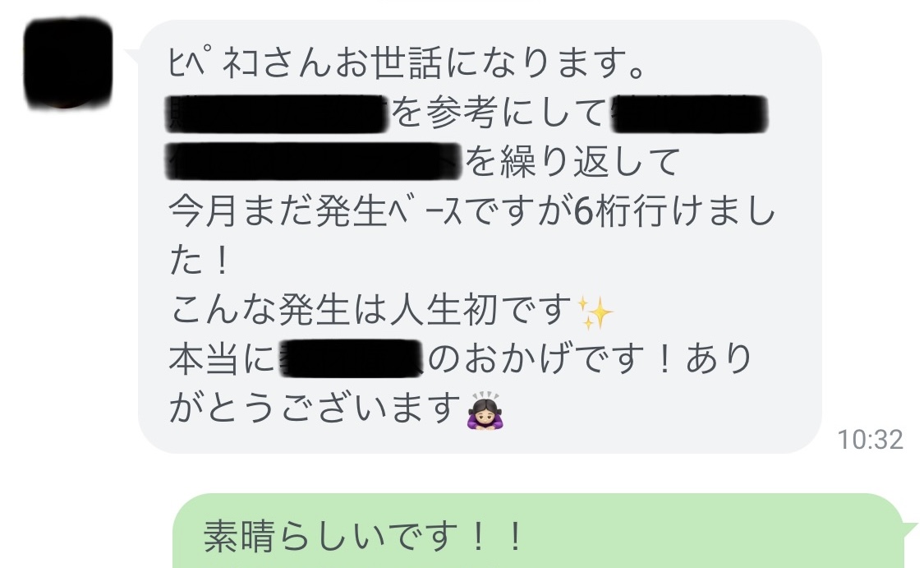The height and width of the screenshot is (568, 924).
Task: Click the text を参考にして
Action: click(499, 113)
